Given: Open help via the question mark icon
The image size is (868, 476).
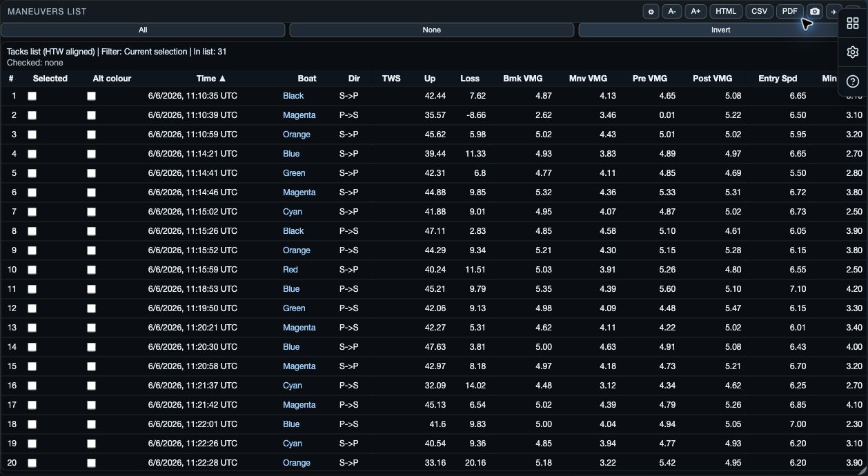Looking at the screenshot, I should 853,81.
